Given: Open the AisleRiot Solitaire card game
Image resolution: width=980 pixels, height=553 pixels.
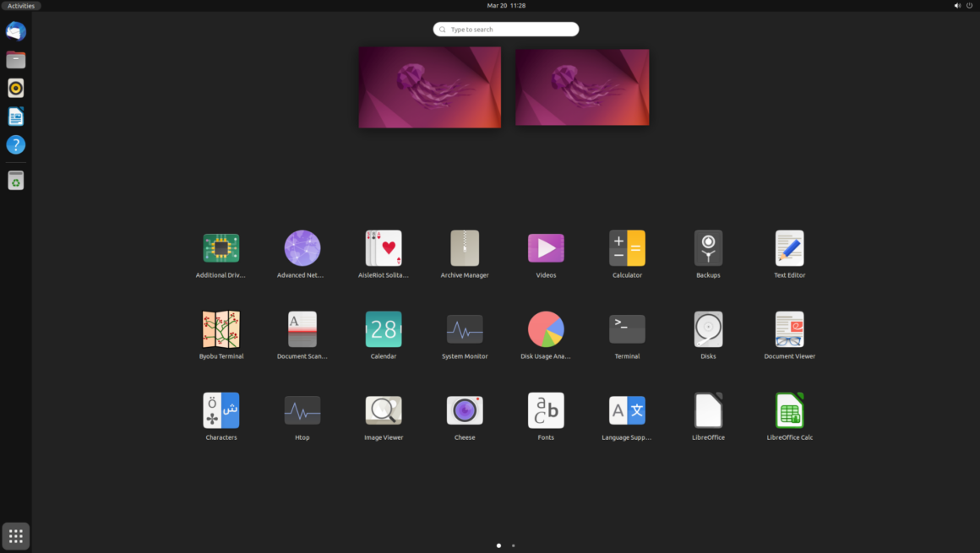Looking at the screenshot, I should tap(384, 248).
